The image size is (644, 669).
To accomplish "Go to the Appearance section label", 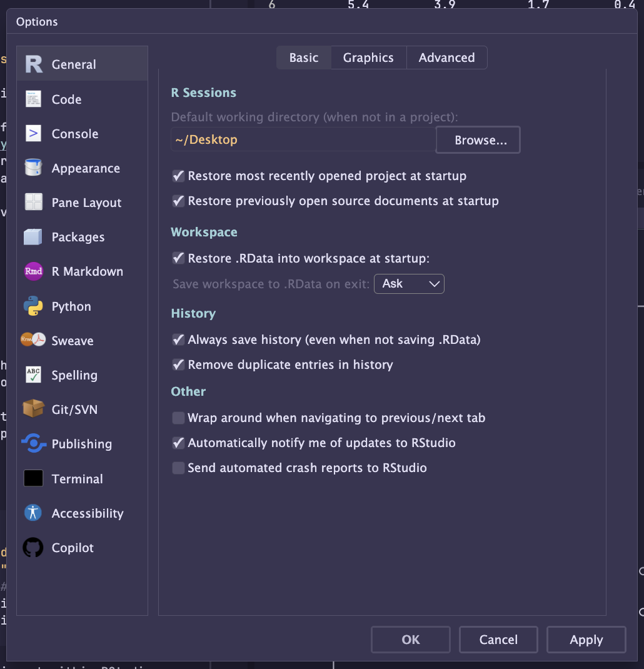I will click(x=86, y=169).
